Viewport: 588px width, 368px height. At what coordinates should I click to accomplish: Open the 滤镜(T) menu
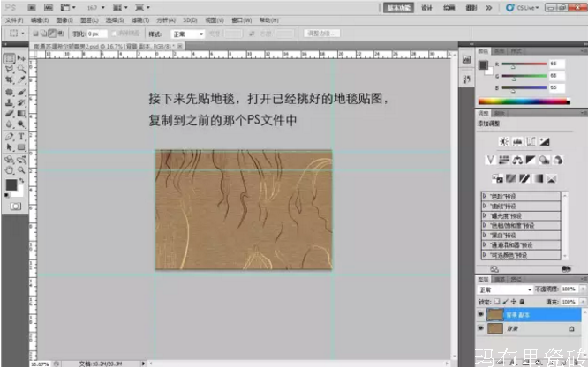pyautogui.click(x=140, y=20)
